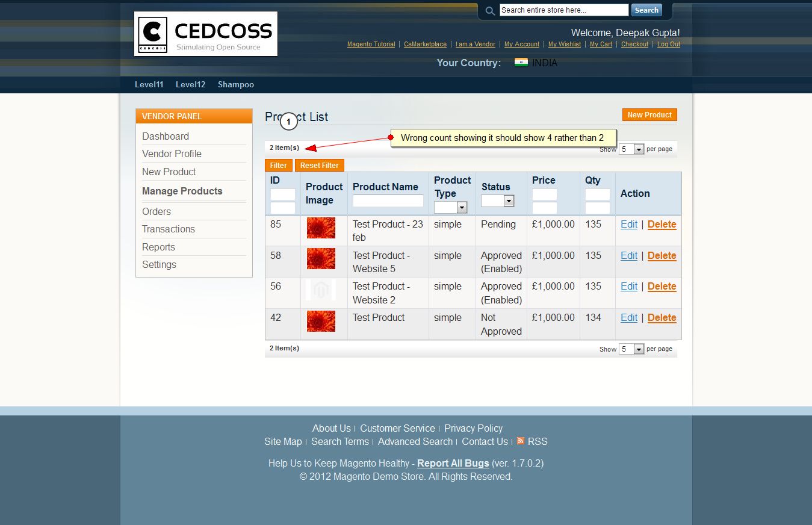The image size is (812, 525).
Task: Open vendor Orders page
Action: (x=157, y=211)
